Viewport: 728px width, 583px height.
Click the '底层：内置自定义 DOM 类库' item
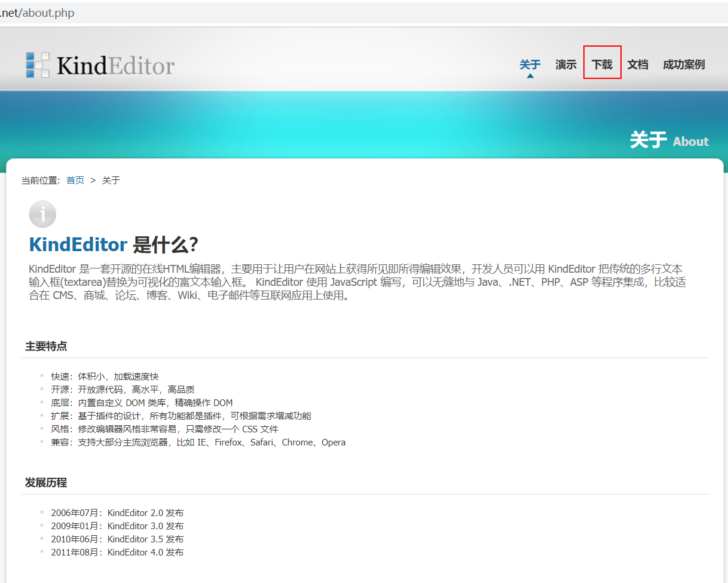click(x=142, y=403)
